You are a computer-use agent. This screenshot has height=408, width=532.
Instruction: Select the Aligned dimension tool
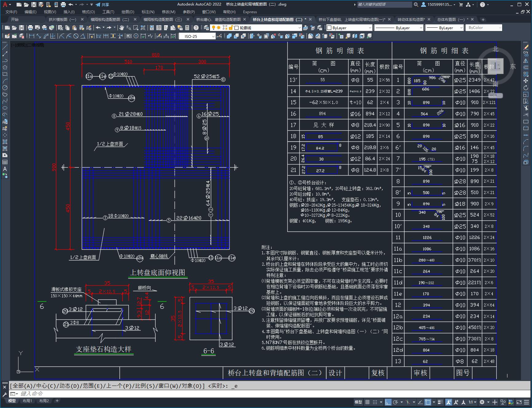coord(38,36)
